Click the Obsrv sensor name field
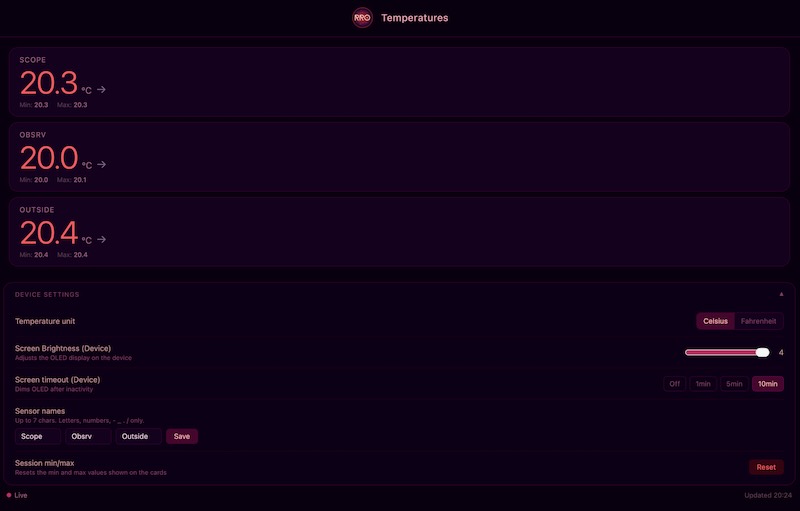This screenshot has width=800, height=511. (x=88, y=437)
